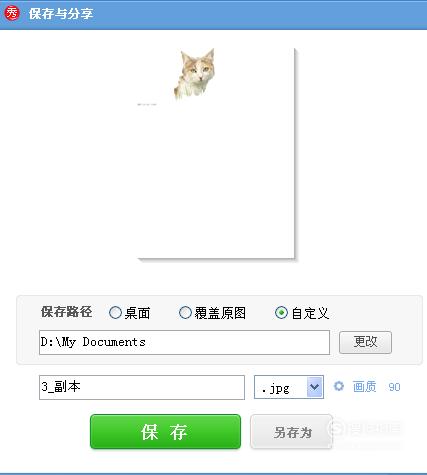427x475 pixels.
Task: Choose the 另存为 button
Action: coord(291,432)
